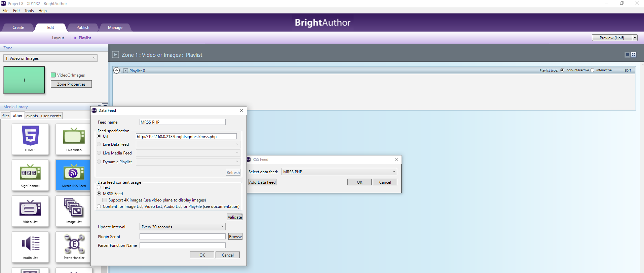Switch playlist to grid view icon
644x273 pixels.
coord(634,55)
